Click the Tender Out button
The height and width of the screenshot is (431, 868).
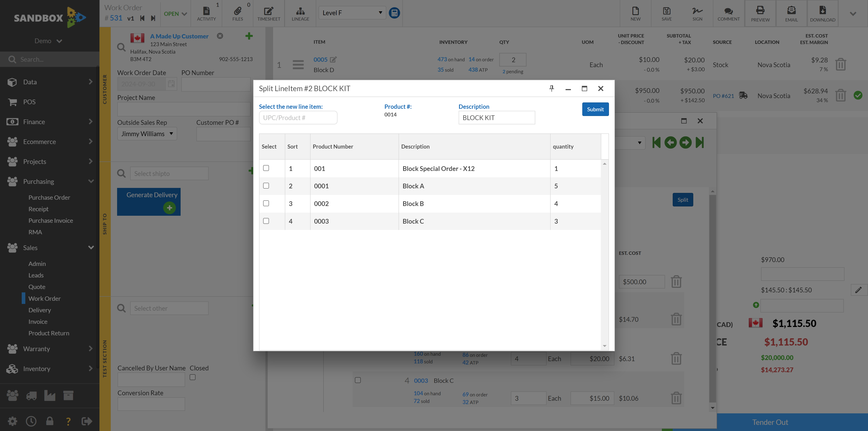pyautogui.click(x=770, y=422)
